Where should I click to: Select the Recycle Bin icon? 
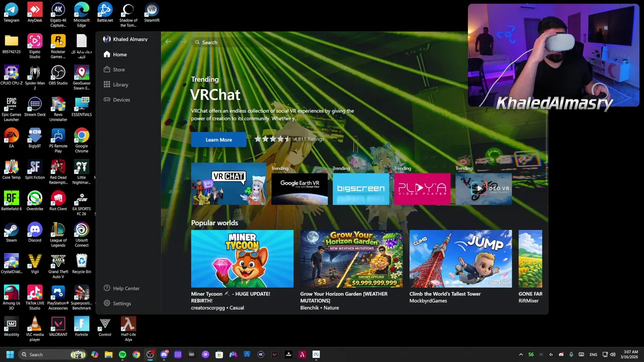click(x=82, y=264)
